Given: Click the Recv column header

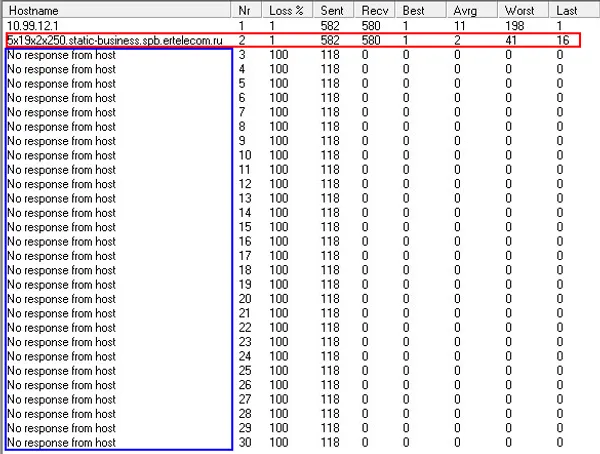Looking at the screenshot, I should [375, 10].
